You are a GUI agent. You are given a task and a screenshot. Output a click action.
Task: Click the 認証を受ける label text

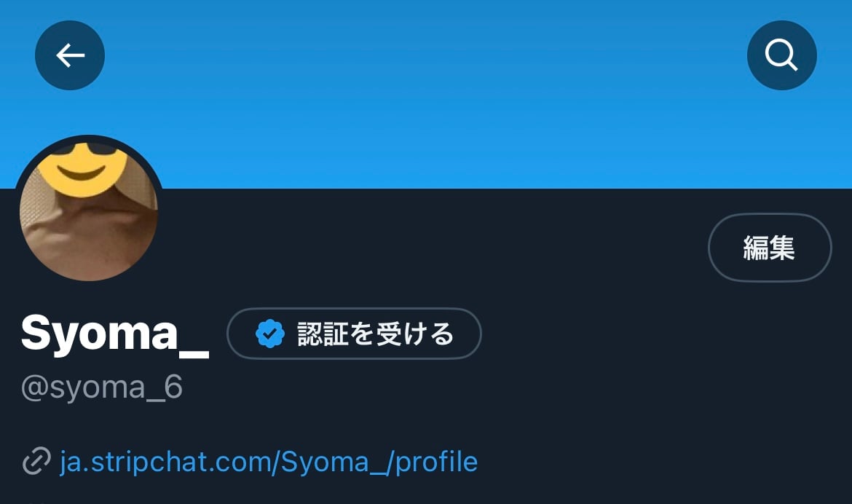(x=375, y=334)
